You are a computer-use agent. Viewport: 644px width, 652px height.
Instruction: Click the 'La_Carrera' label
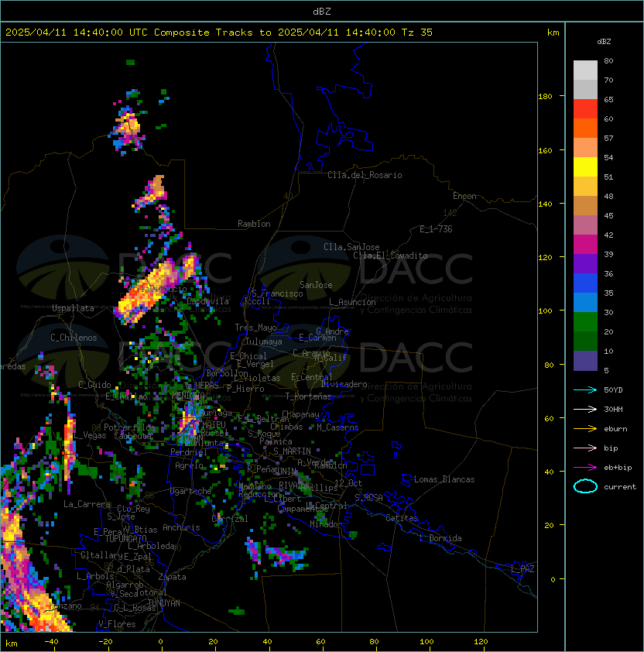87,504
